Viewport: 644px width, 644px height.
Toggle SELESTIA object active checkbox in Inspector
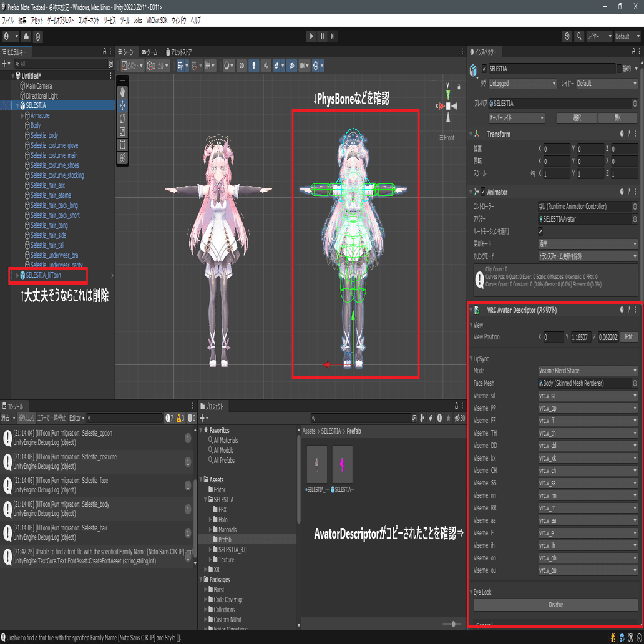pyautogui.click(x=484, y=69)
